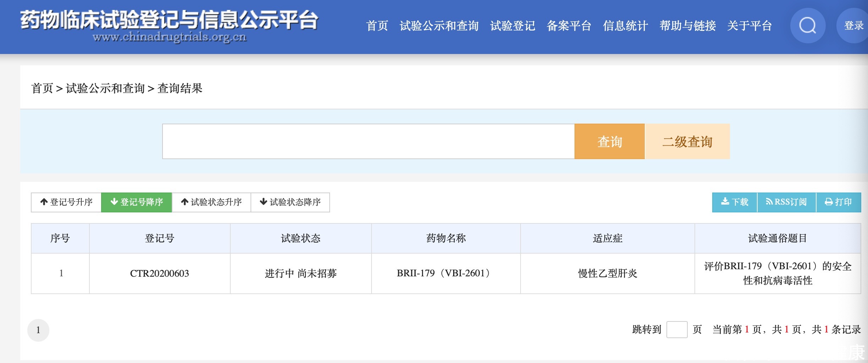The image size is (868, 363).
Task: Open the RSS订阅 subscription icon
Action: tap(786, 202)
